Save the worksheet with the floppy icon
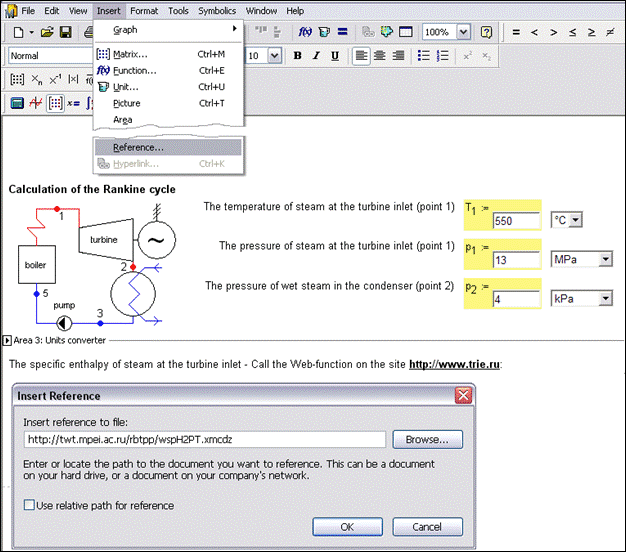This screenshot has height=552, width=626. [65, 32]
